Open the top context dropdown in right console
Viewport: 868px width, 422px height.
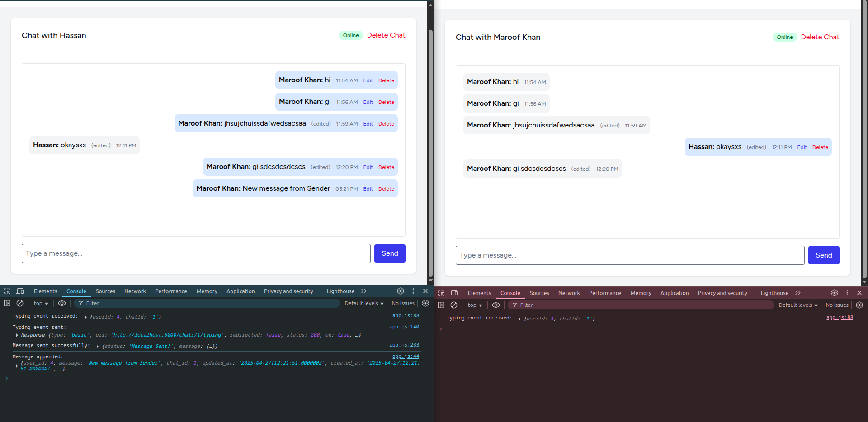pos(475,305)
